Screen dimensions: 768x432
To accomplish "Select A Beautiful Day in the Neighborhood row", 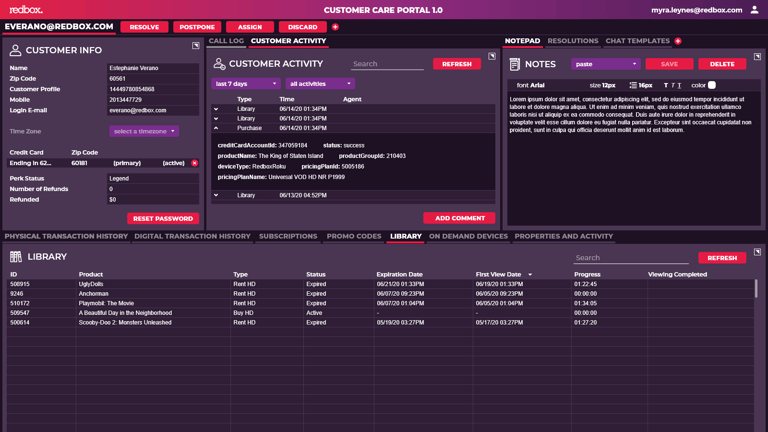I will point(381,313).
